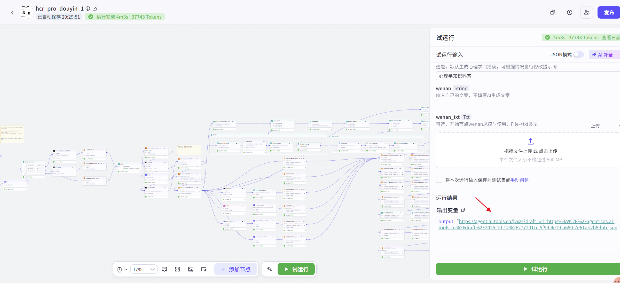The height and width of the screenshot is (283, 644).
Task: Click the 添加节点 add node button
Action: tap(235, 269)
